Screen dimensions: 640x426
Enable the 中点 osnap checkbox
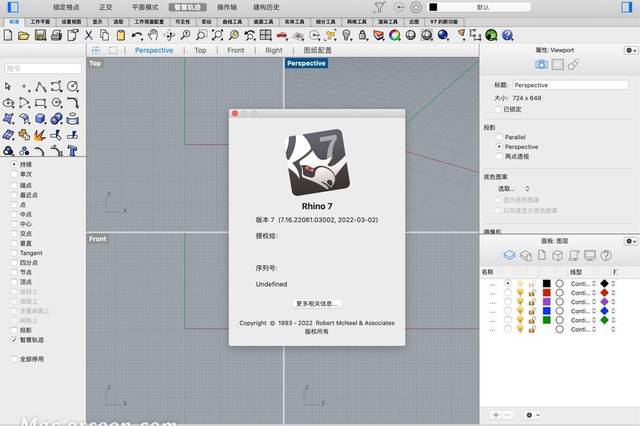point(14,214)
